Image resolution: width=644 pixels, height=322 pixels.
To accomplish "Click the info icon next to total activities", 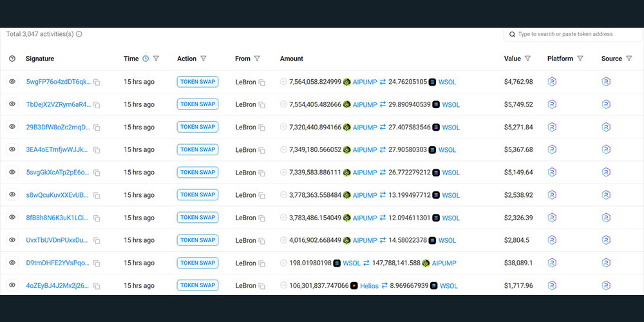I will 79,34.
